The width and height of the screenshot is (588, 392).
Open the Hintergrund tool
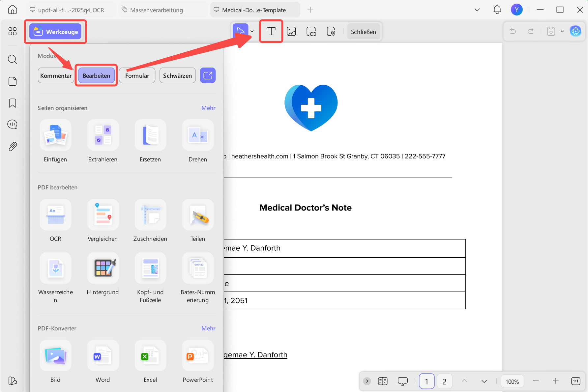[103, 274]
